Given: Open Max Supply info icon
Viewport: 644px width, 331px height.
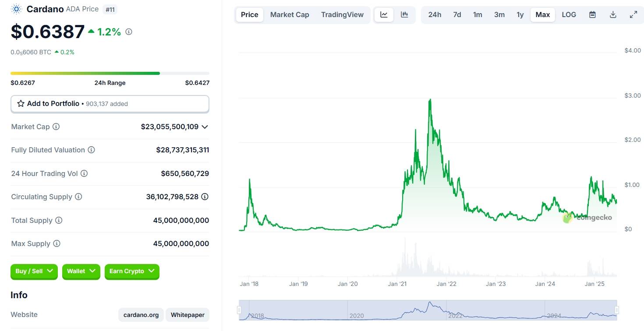Looking at the screenshot, I should [x=57, y=243].
